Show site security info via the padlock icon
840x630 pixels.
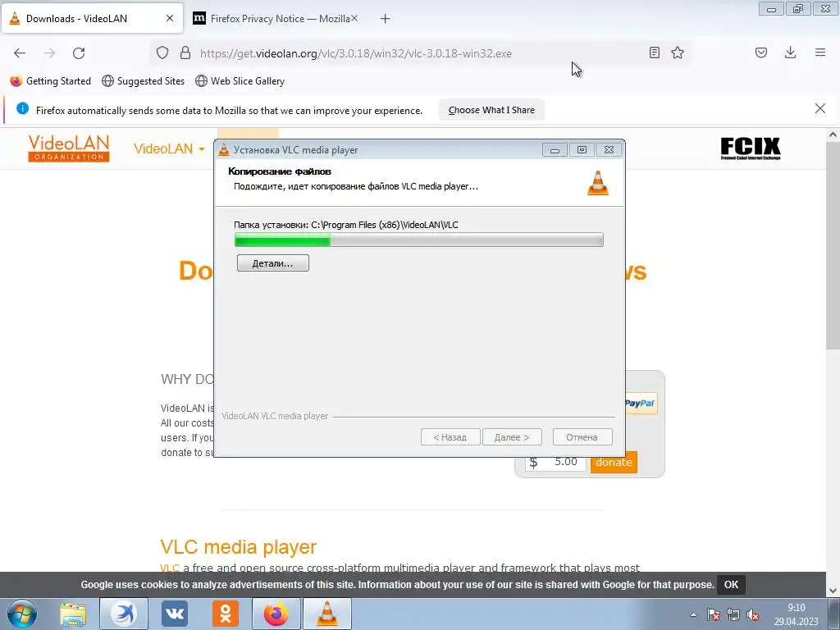tap(185, 53)
